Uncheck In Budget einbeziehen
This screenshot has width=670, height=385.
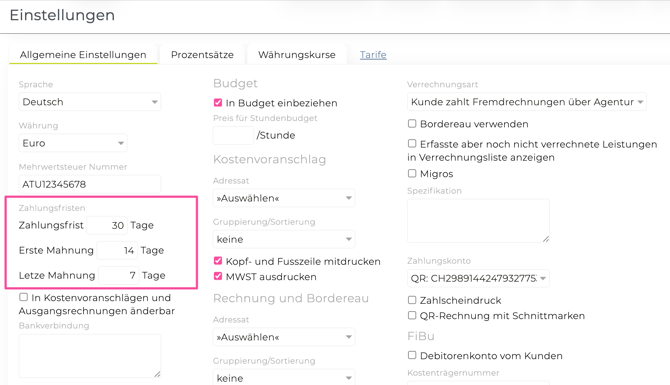[218, 103]
